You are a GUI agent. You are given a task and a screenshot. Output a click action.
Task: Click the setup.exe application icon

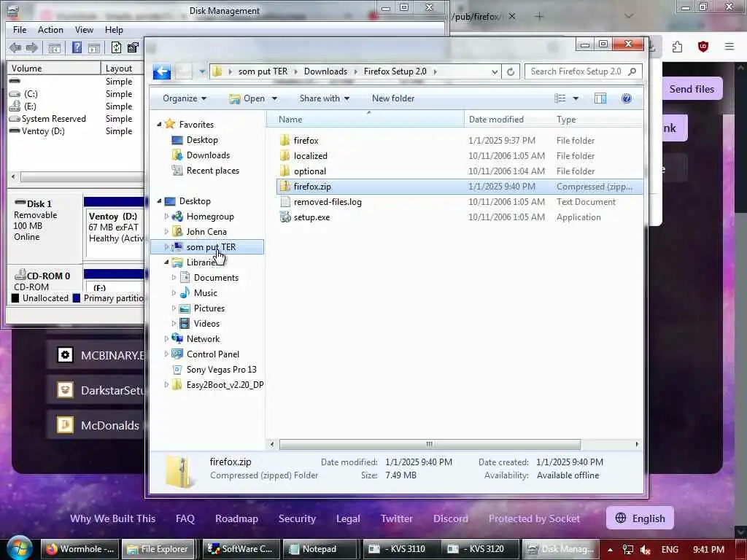(285, 217)
